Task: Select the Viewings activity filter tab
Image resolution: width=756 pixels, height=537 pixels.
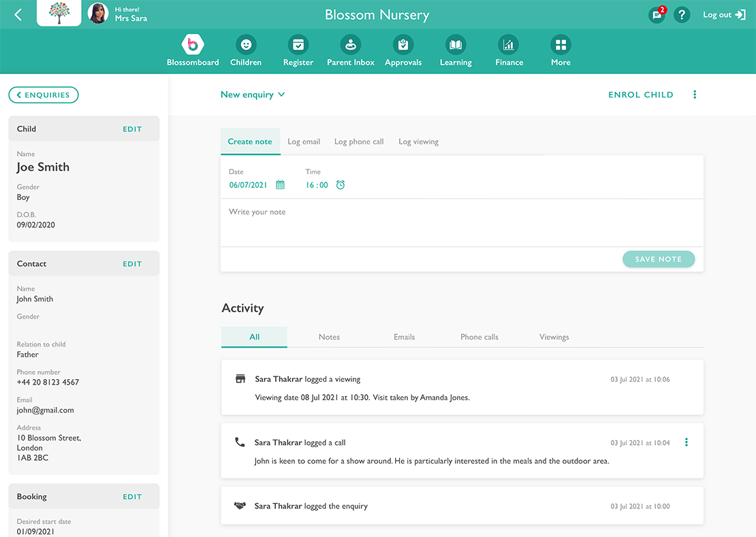Action: (x=554, y=337)
